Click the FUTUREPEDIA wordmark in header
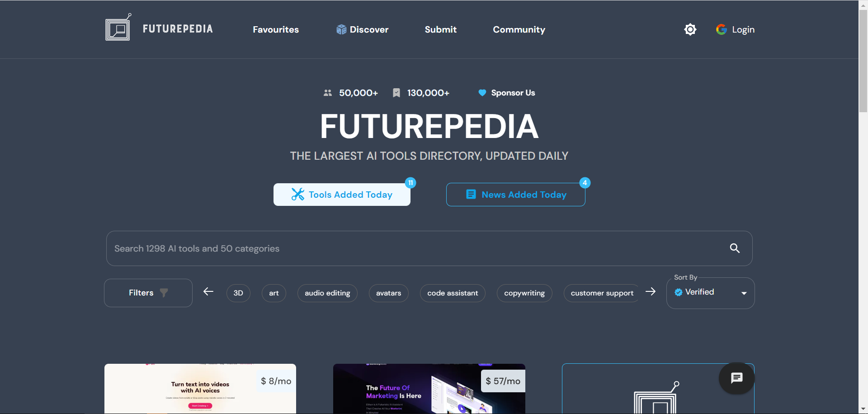The height and width of the screenshot is (414, 868). click(x=178, y=29)
